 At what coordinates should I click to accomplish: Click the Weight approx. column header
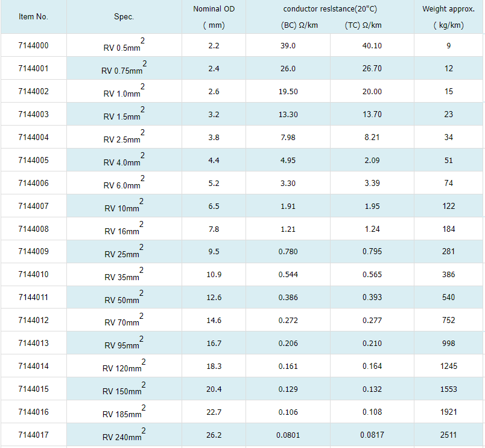[448, 9]
